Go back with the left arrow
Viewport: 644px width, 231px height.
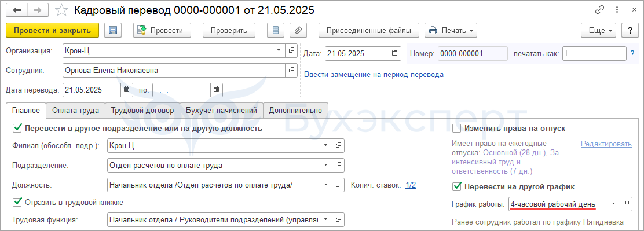pos(16,10)
